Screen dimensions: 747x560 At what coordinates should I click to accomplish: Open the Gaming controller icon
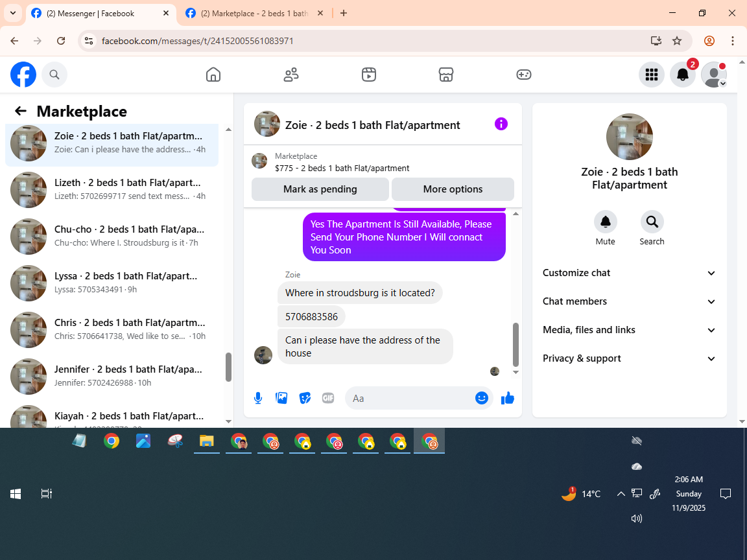(x=523, y=75)
